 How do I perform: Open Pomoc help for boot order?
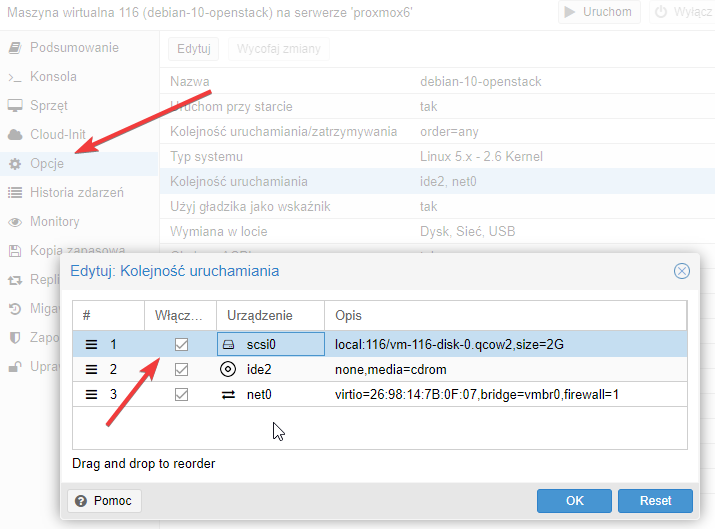[x=105, y=500]
